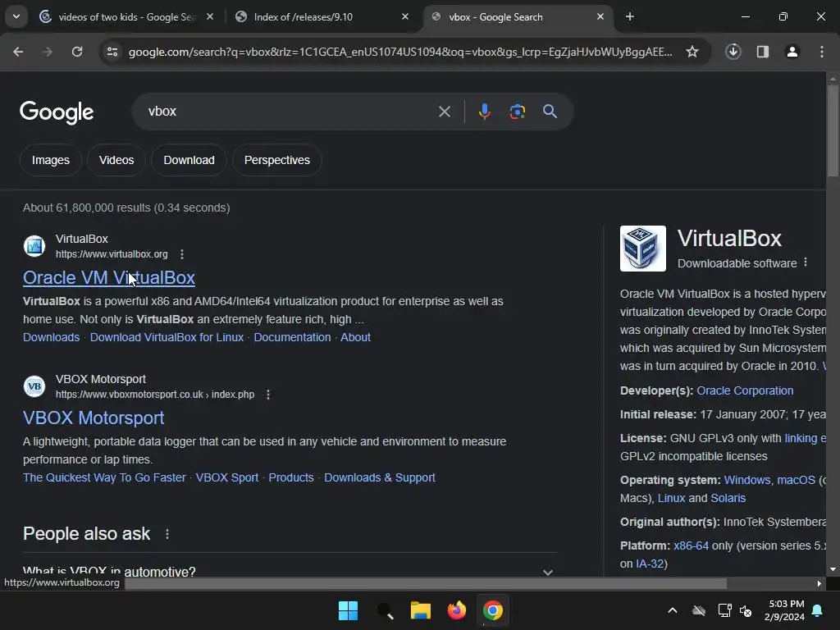Viewport: 840px width, 630px height.
Task: Submit search with magnifier icon
Action: pos(550,112)
